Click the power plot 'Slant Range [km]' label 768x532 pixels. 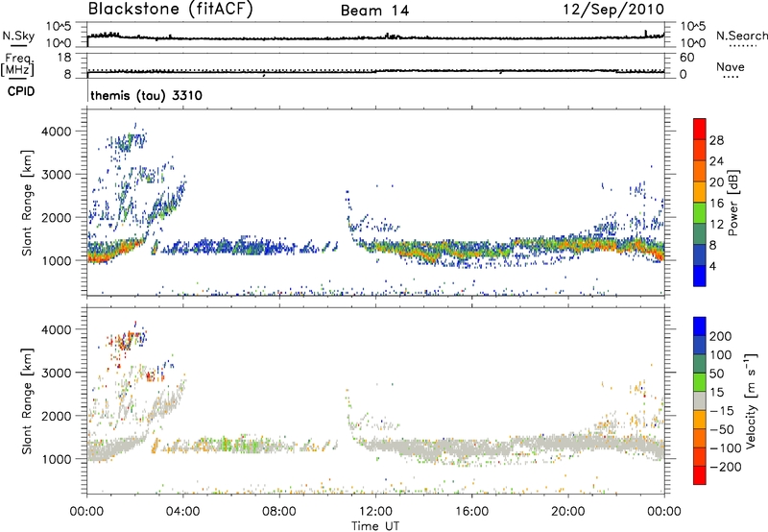tap(27, 203)
